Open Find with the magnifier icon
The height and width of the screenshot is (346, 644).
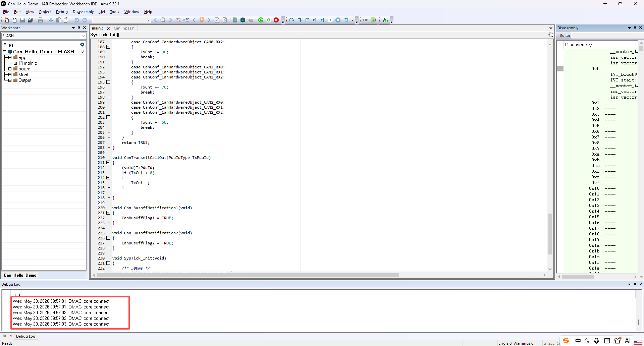[163, 20]
